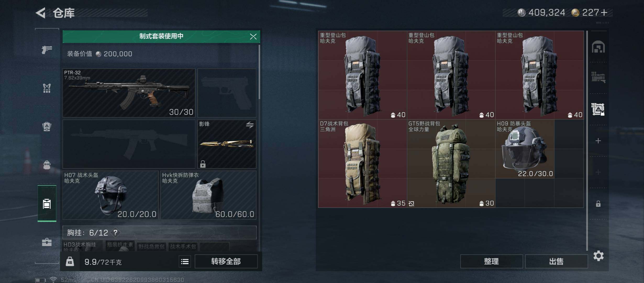Screen dimensions: 644x283
Task: Add premium currency with the 227 plus
Action: [x=604, y=13]
